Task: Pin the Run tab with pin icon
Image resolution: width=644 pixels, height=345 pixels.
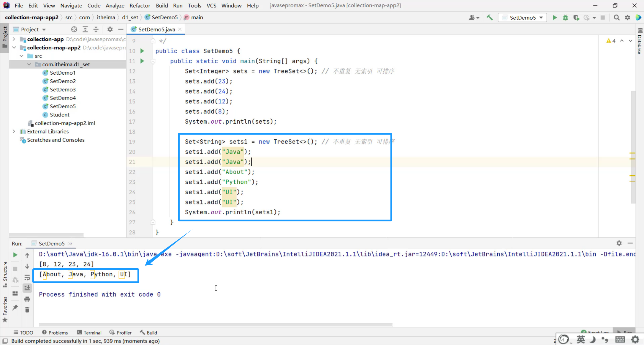Action: pos(15,307)
